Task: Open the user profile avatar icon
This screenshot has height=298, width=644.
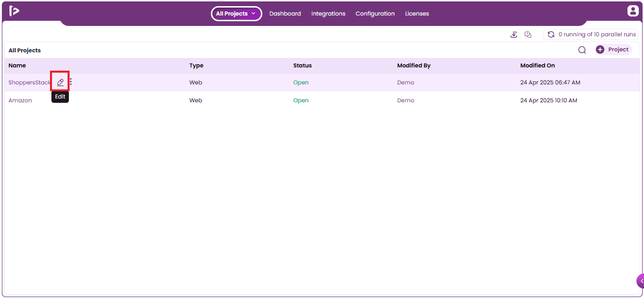Action: tap(633, 11)
